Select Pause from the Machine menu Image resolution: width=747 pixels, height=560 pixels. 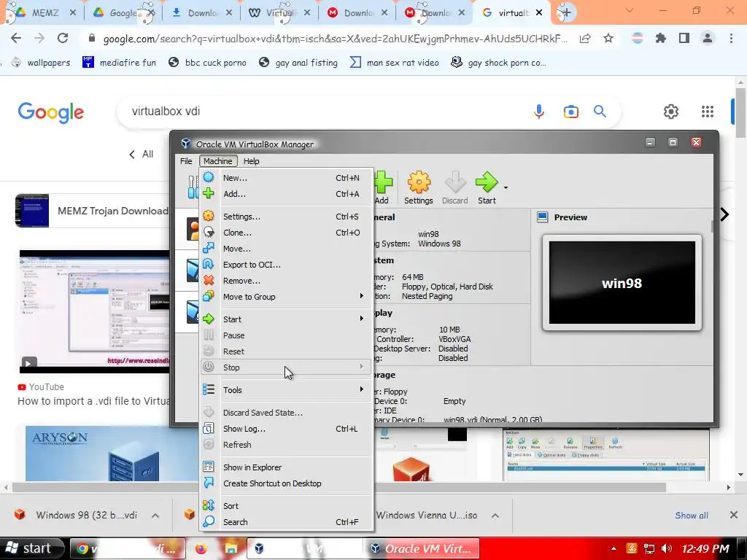tap(286, 335)
